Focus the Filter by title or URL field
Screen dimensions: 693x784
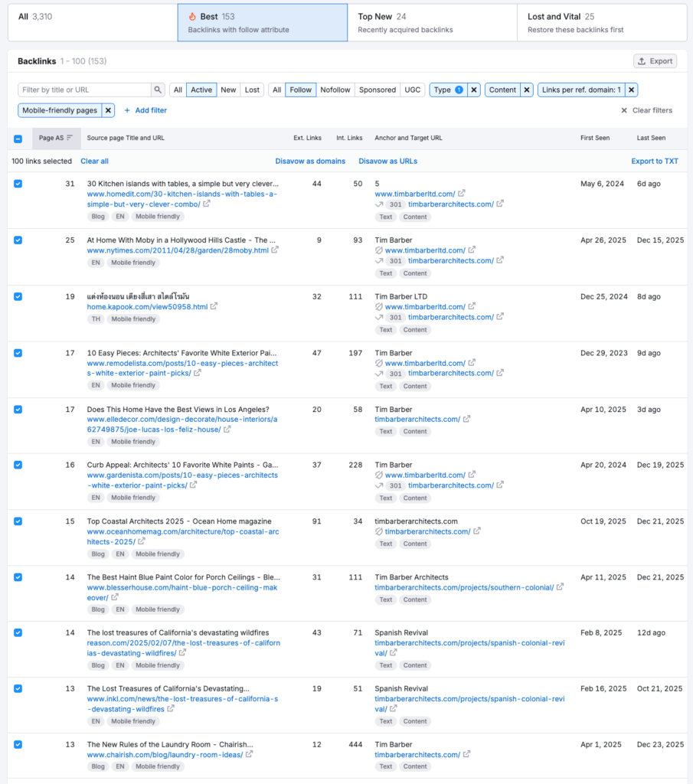click(x=84, y=90)
